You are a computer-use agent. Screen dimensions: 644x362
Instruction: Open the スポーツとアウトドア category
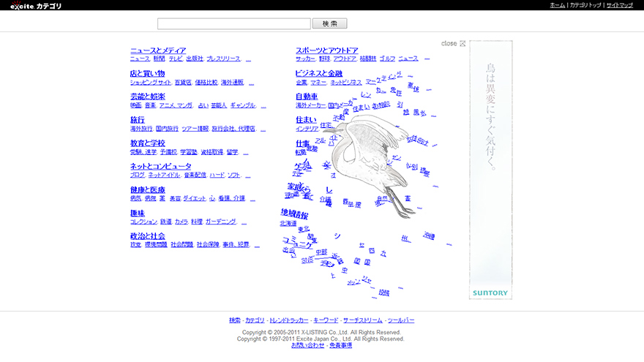[x=327, y=50]
